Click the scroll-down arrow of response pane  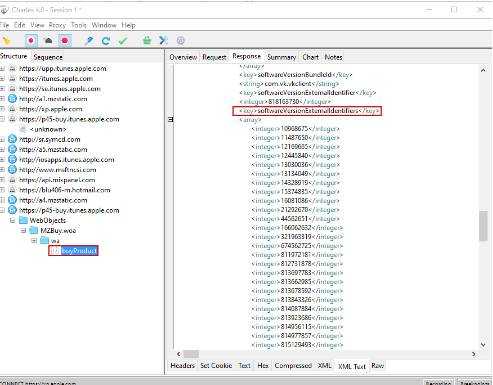(x=483, y=344)
